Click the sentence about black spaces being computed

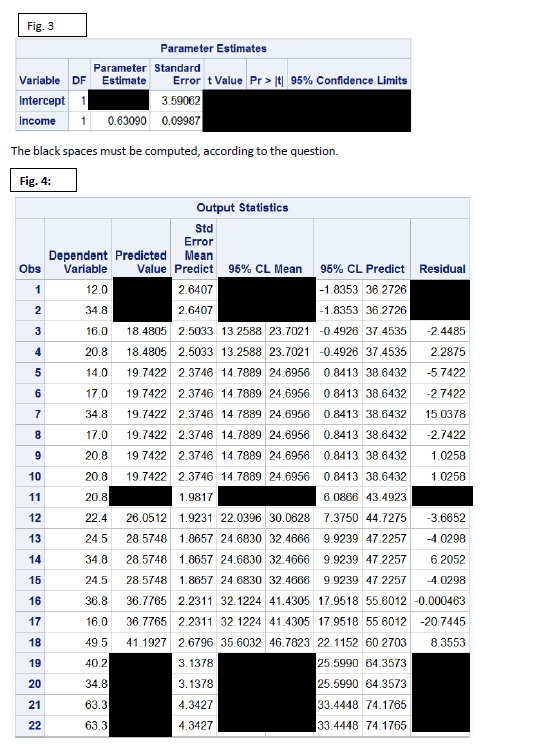(175, 151)
